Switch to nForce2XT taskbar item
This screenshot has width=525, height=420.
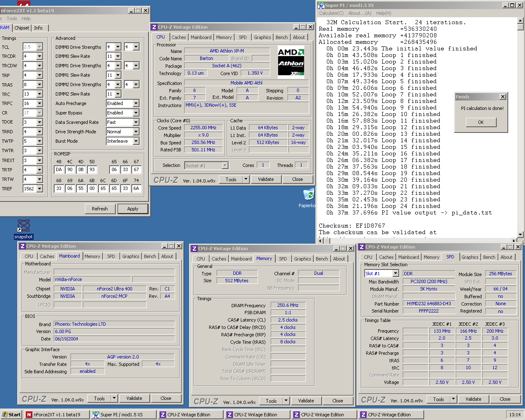click(x=56, y=415)
